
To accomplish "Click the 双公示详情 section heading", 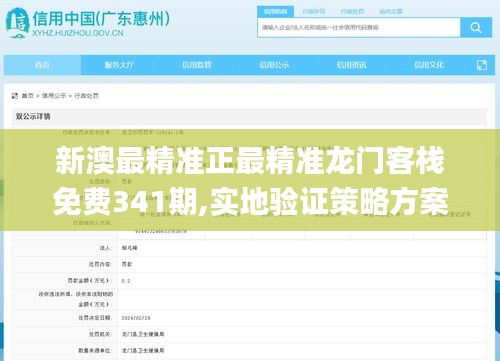I will pos(33,116).
